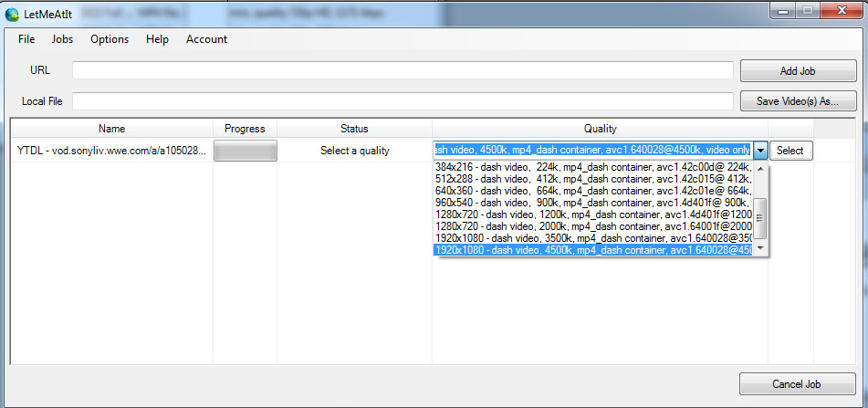
Task: Open the Options menu
Action: click(110, 39)
